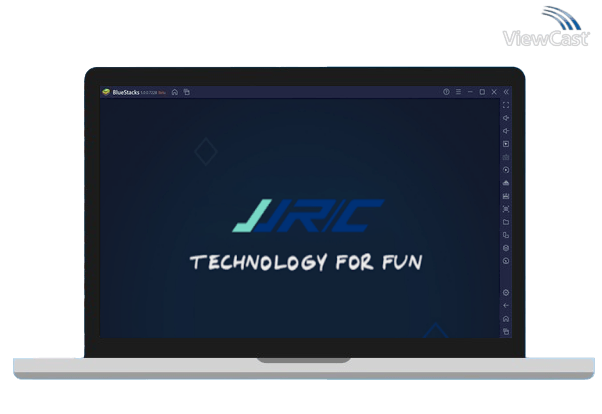This screenshot has width=602, height=414.
Task: Go back using the left arrow icon
Action: (x=506, y=306)
